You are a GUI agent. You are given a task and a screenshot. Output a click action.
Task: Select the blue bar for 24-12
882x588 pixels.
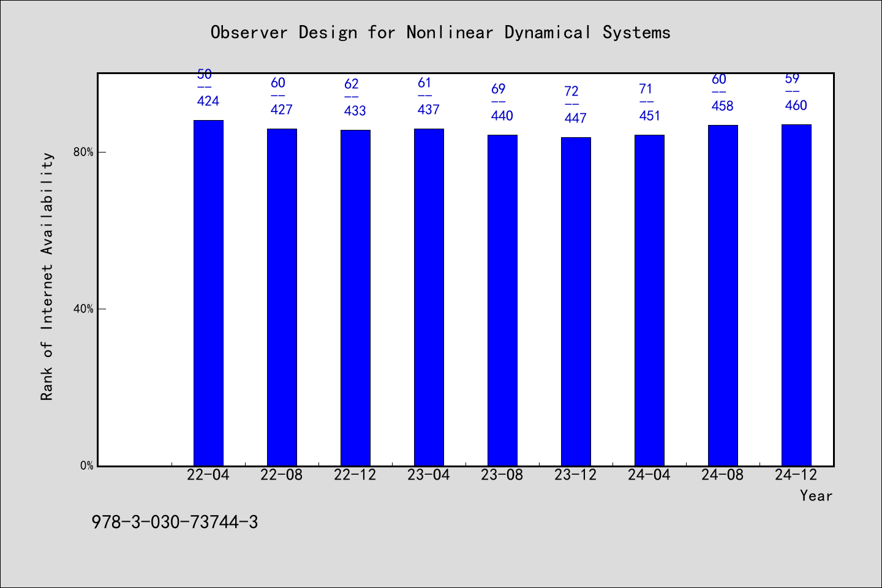pos(796,295)
